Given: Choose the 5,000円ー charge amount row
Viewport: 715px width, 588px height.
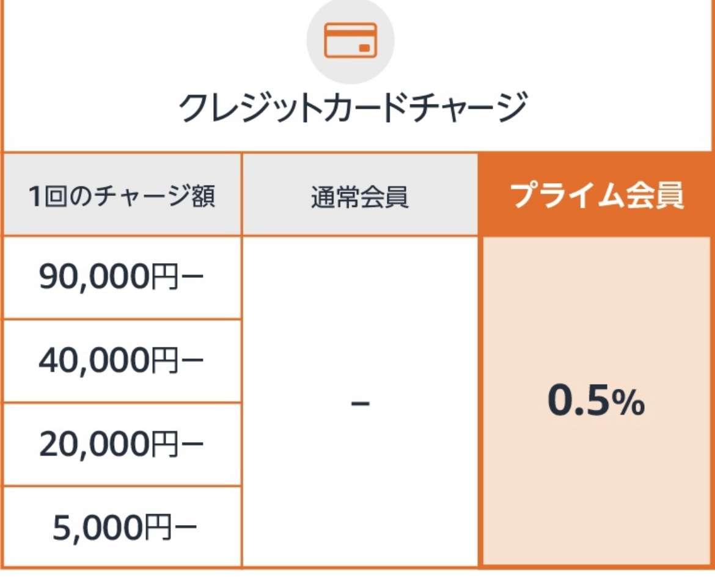Looking at the screenshot, I should (x=122, y=527).
